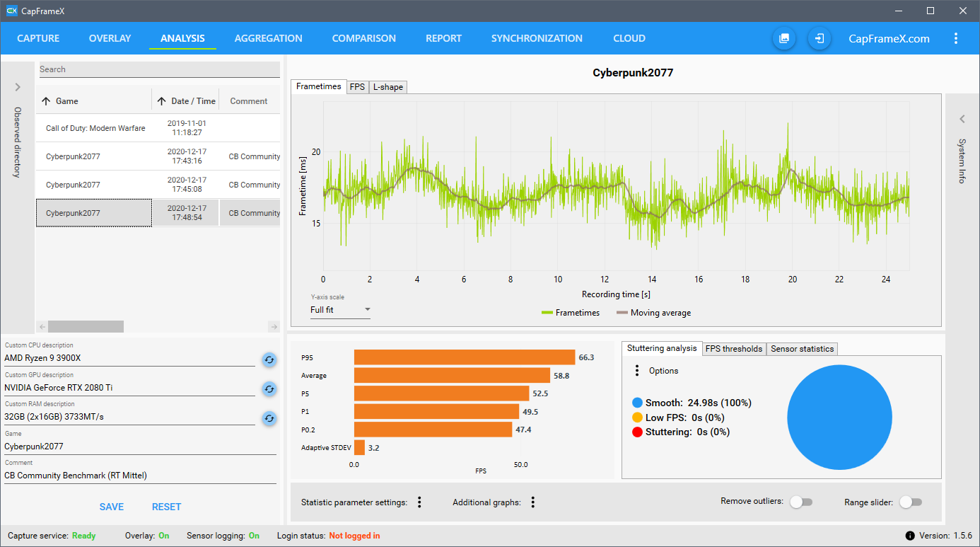This screenshot has width=980, height=547.
Task: Select the Cyberpunk2077 record from 17:43:16
Action: tap(158, 156)
